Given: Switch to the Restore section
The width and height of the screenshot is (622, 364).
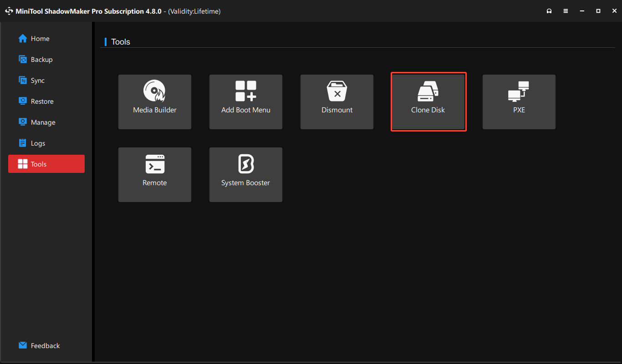Looking at the screenshot, I should click(x=42, y=101).
